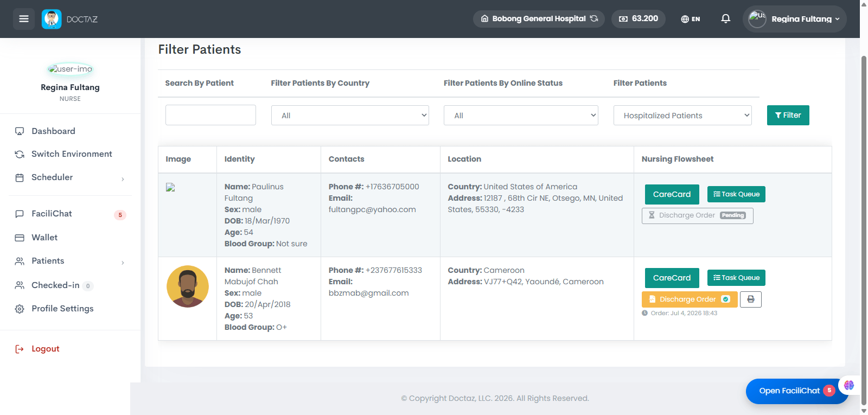Change language via EN globe

tap(691, 19)
